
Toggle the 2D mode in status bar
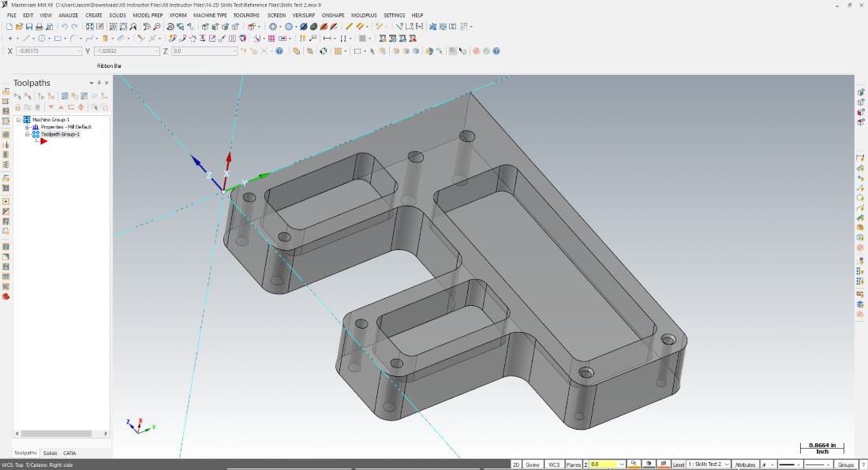[516, 464]
